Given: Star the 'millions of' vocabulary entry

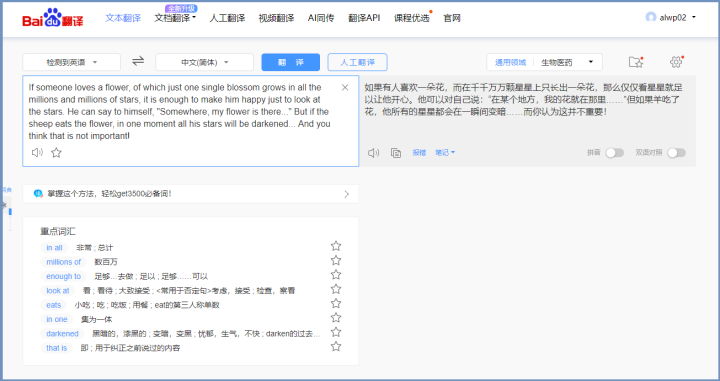Looking at the screenshot, I should click(336, 260).
